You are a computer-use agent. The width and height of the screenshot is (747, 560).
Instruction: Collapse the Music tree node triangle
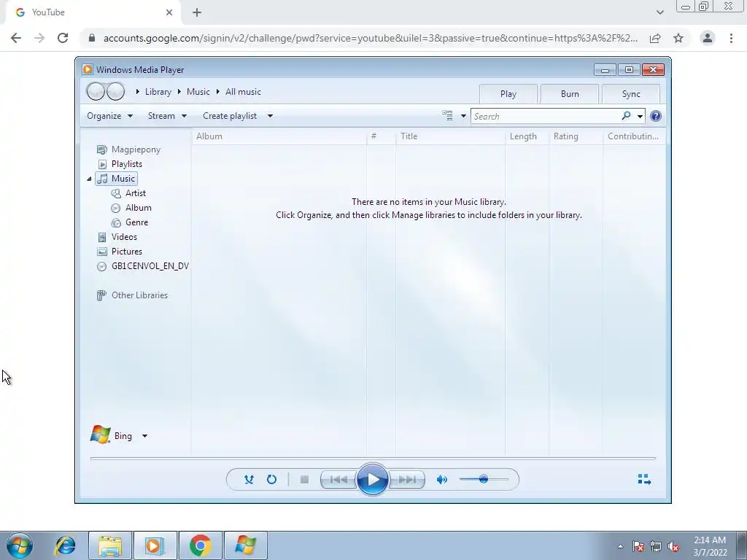click(x=89, y=179)
